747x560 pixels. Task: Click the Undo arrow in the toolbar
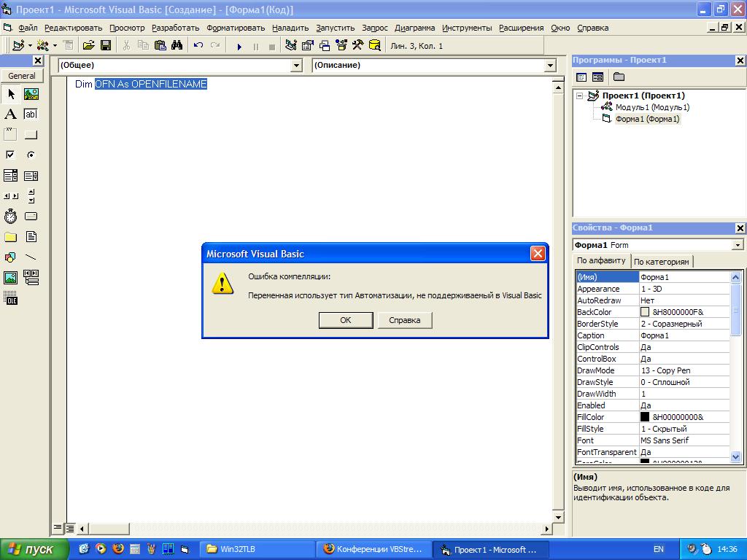(198, 46)
